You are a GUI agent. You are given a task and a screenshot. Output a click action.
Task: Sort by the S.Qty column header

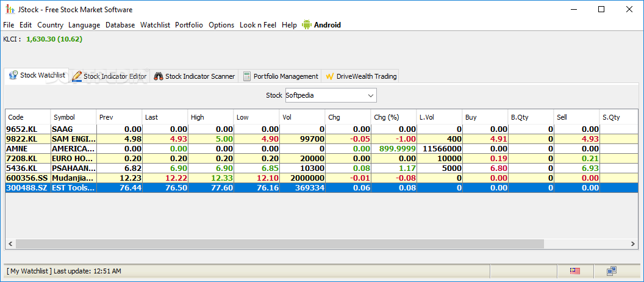pyautogui.click(x=619, y=117)
